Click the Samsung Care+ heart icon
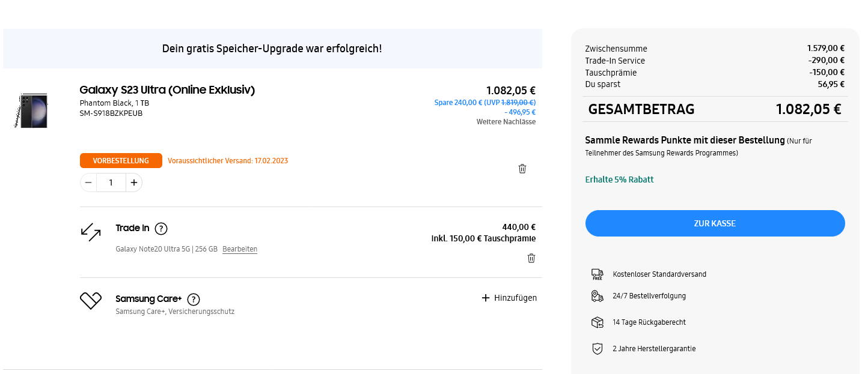868x374 pixels. (91, 301)
